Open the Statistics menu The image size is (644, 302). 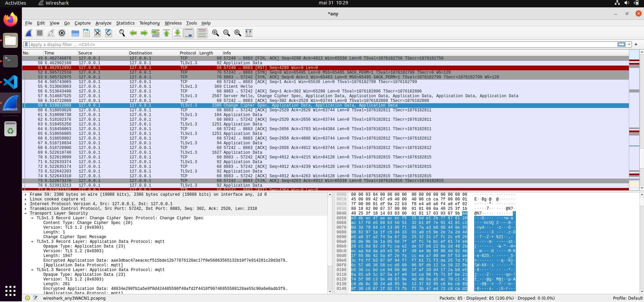click(x=125, y=23)
